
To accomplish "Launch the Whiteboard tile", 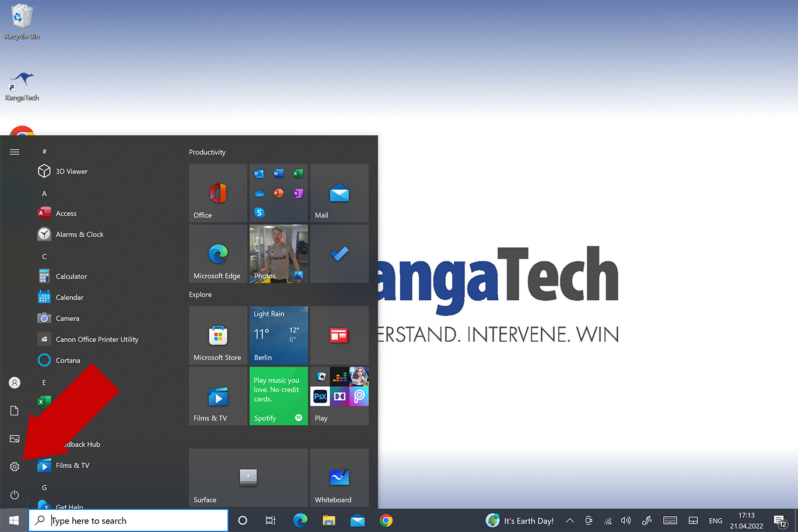I will coord(339,478).
